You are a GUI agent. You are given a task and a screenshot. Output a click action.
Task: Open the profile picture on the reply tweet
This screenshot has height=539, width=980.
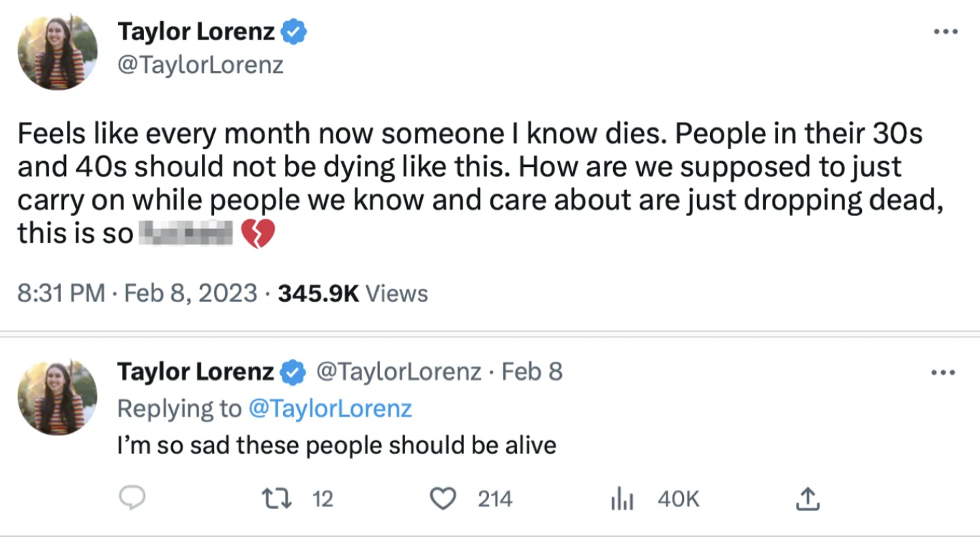pos(57,397)
